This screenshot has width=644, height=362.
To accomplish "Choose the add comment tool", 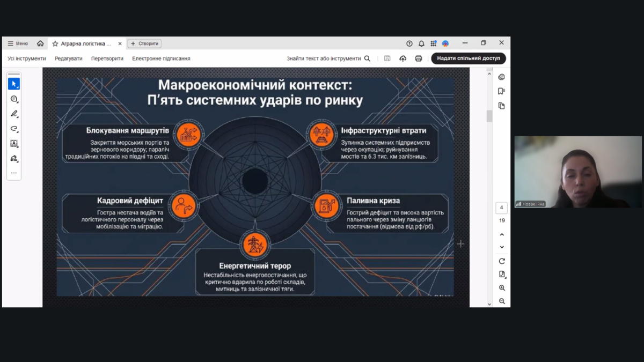I will point(14,99).
